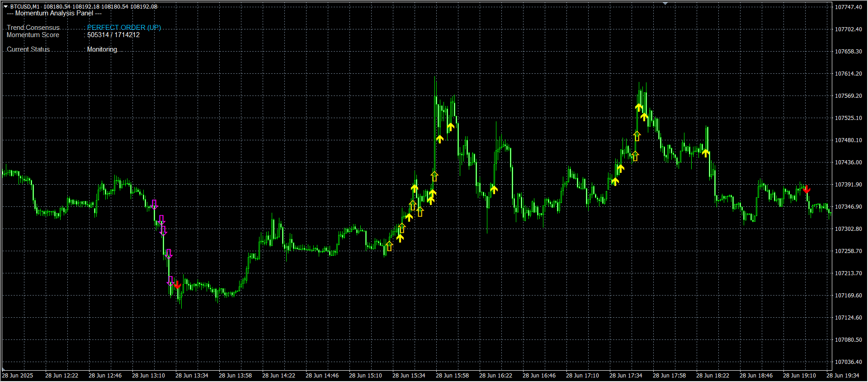The image size is (868, 382).
Task: Select the 'Momentum Score' label
Action: pos(33,35)
